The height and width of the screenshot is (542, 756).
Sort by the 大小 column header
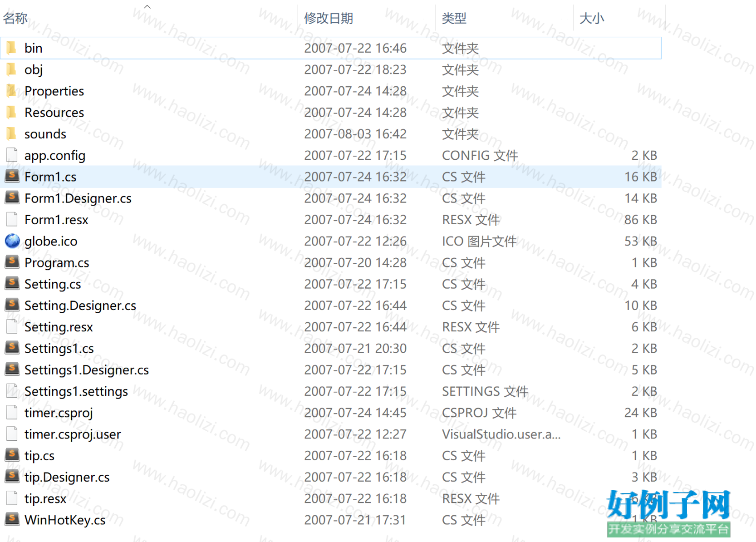pos(592,18)
